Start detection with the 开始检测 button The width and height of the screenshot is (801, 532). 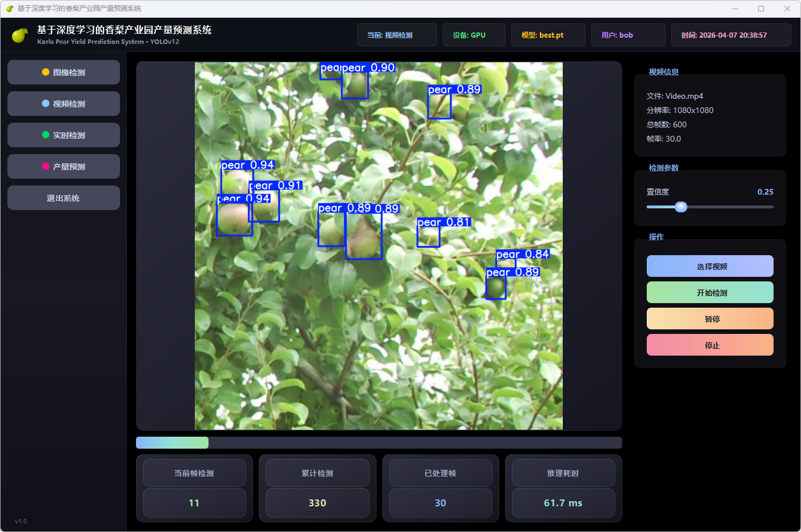tap(710, 293)
